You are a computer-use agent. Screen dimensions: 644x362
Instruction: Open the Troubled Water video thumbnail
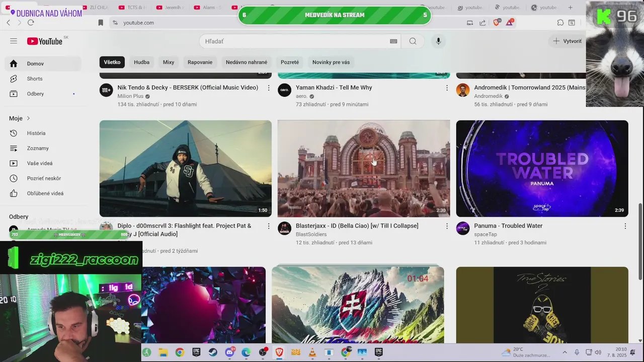pyautogui.click(x=542, y=168)
